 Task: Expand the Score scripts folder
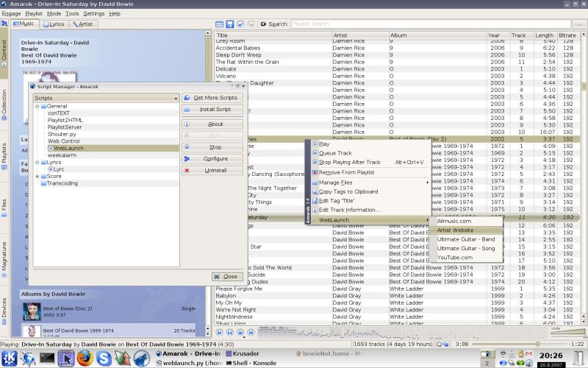[x=37, y=176]
